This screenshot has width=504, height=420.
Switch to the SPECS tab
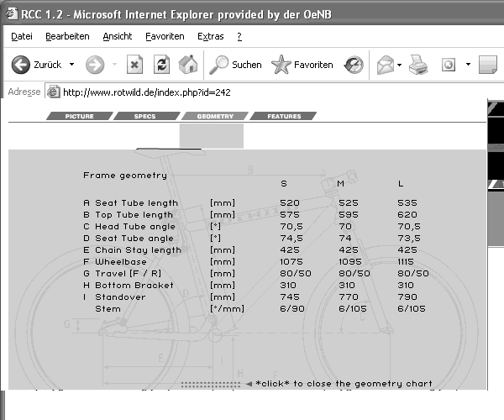click(x=145, y=116)
